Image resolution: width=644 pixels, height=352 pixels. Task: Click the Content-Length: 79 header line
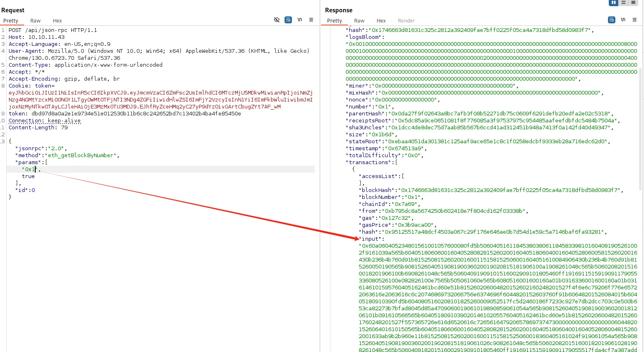click(x=38, y=127)
